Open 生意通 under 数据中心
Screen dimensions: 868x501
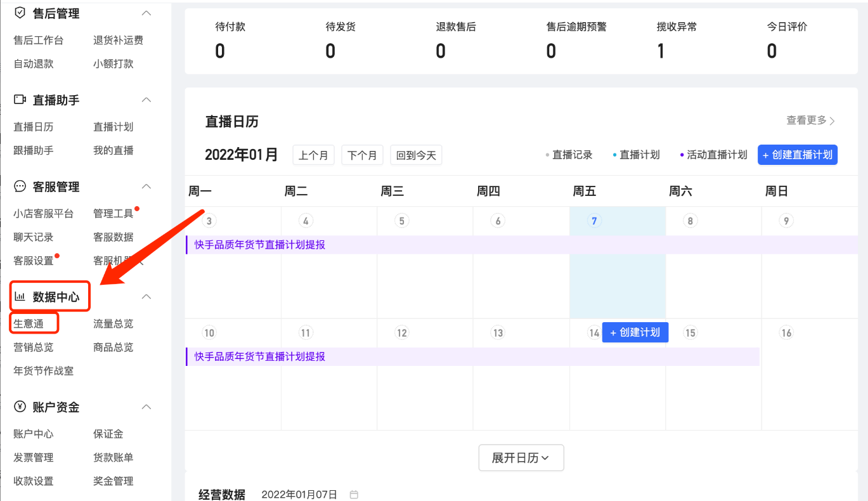pos(29,323)
